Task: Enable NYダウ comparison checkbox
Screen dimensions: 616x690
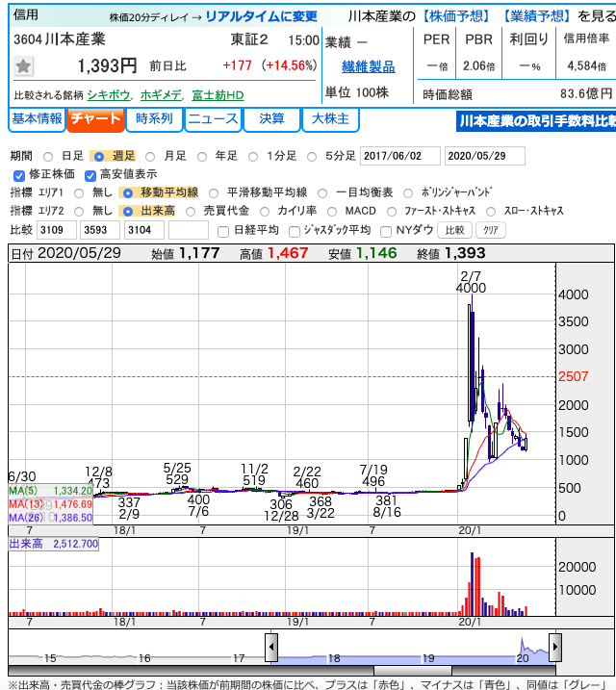Action: pyautogui.click(x=386, y=232)
